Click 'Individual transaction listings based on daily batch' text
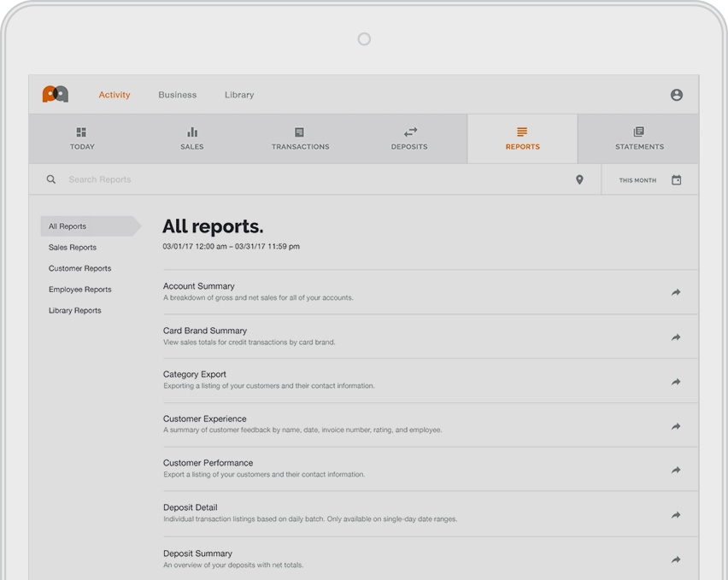The image size is (728, 580). click(310, 518)
